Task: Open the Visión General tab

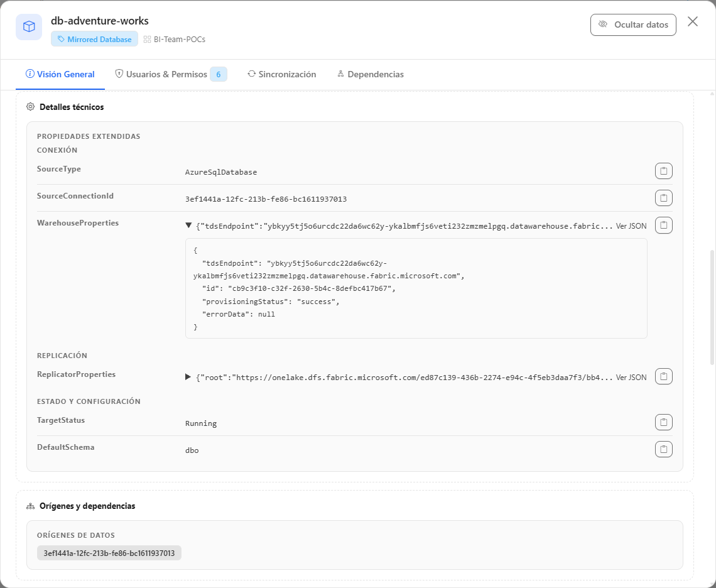Action: click(x=60, y=74)
